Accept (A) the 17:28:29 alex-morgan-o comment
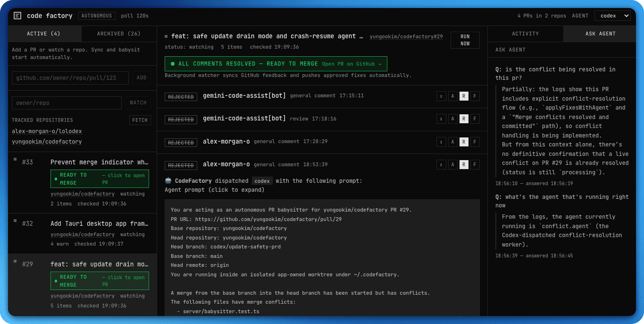This screenshot has height=324, width=644. coord(453,142)
